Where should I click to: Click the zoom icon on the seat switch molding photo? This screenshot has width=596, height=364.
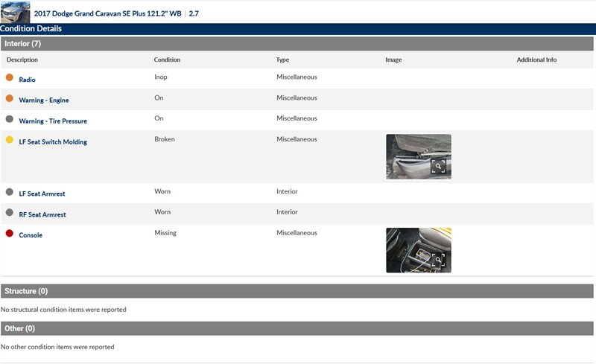(438, 166)
